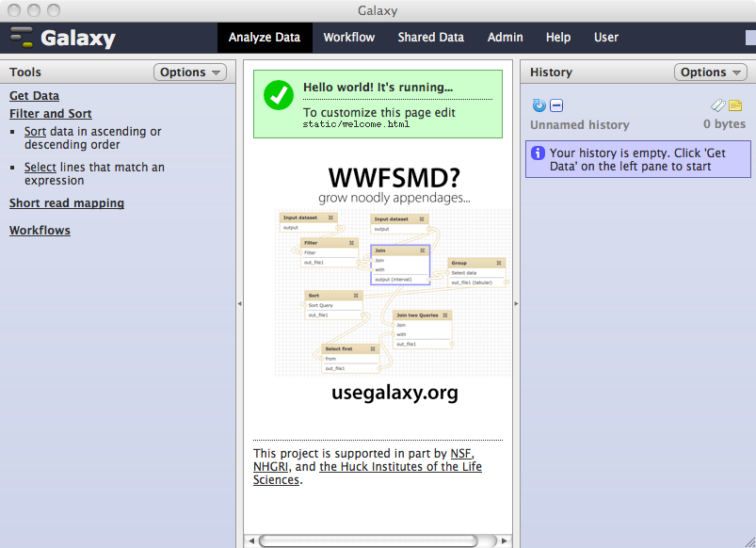The height and width of the screenshot is (548, 756).
Task: Open the Select tool link
Action: pyautogui.click(x=40, y=167)
